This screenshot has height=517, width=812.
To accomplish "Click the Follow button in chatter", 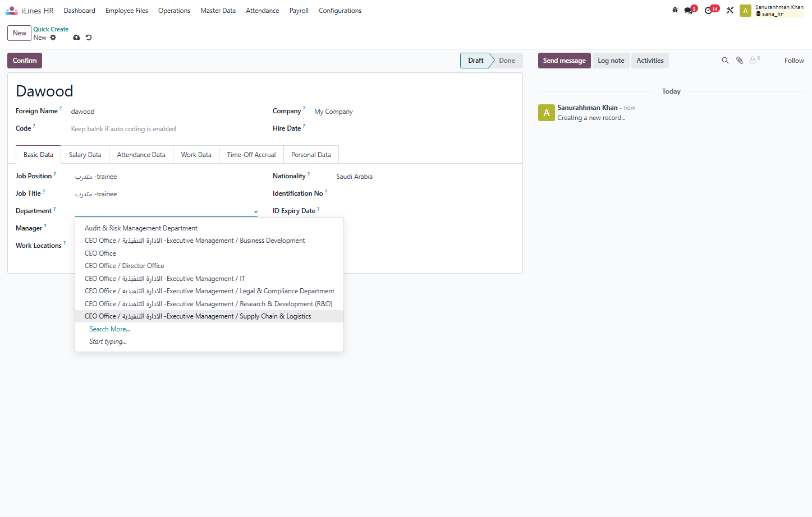I will [x=794, y=61].
